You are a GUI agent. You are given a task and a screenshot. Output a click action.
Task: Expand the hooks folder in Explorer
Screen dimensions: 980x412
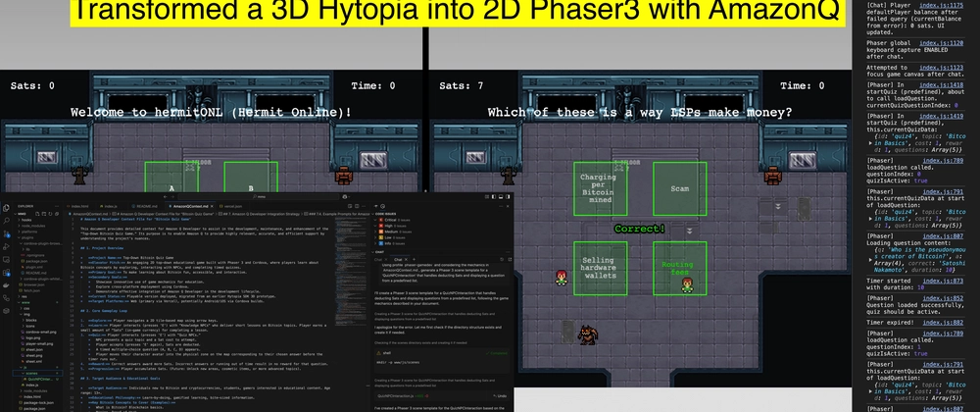click(x=37, y=220)
